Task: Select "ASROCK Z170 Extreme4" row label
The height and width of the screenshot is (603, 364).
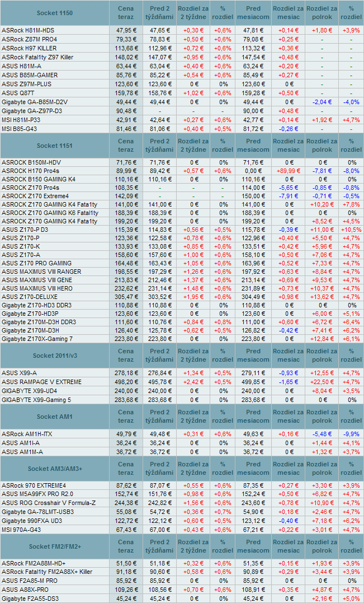Action: pos(35,197)
